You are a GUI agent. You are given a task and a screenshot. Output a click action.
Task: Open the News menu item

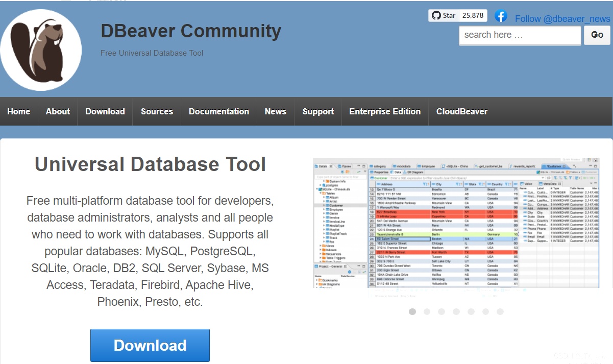click(x=276, y=111)
